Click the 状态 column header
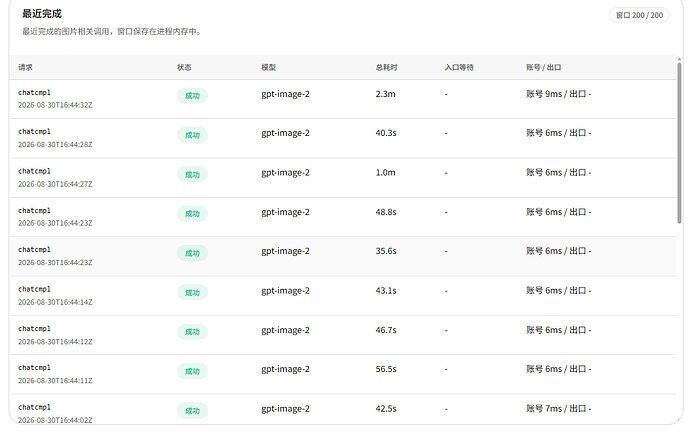 tap(184, 67)
